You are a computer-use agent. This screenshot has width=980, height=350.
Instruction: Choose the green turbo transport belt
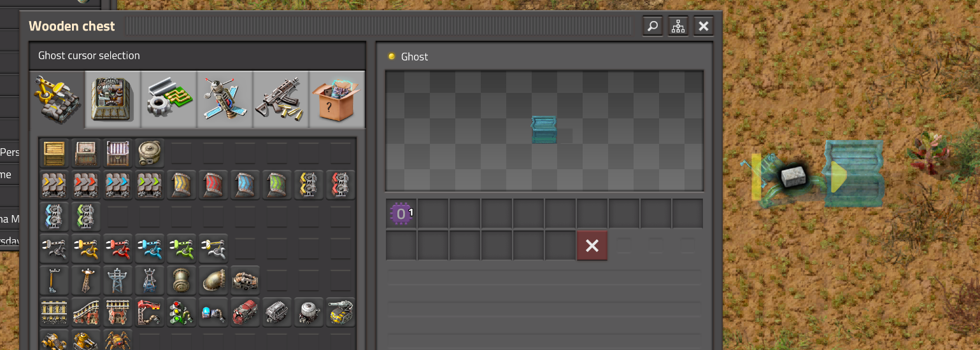point(150,185)
